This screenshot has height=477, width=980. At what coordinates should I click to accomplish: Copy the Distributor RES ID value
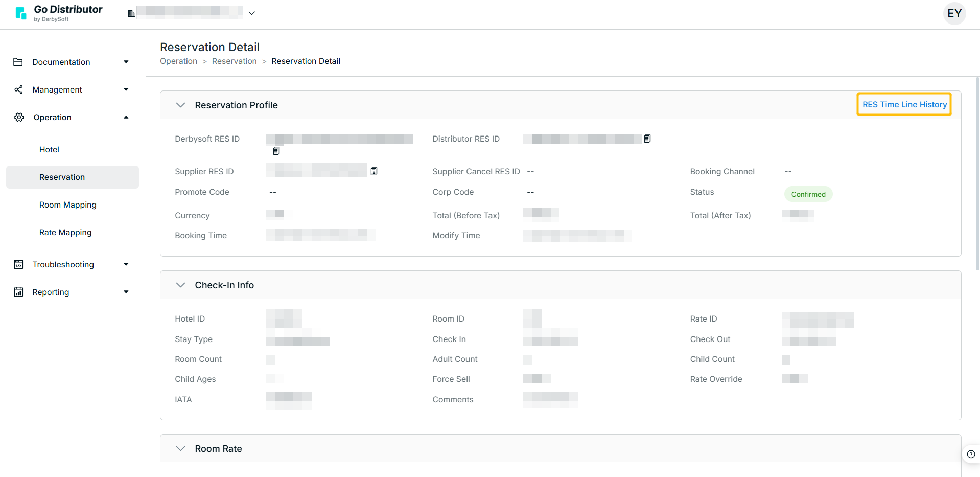point(647,139)
